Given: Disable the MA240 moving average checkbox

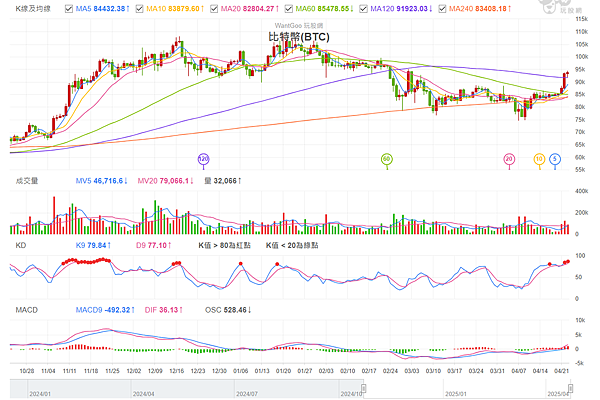Looking at the screenshot, I should pyautogui.click(x=442, y=8).
